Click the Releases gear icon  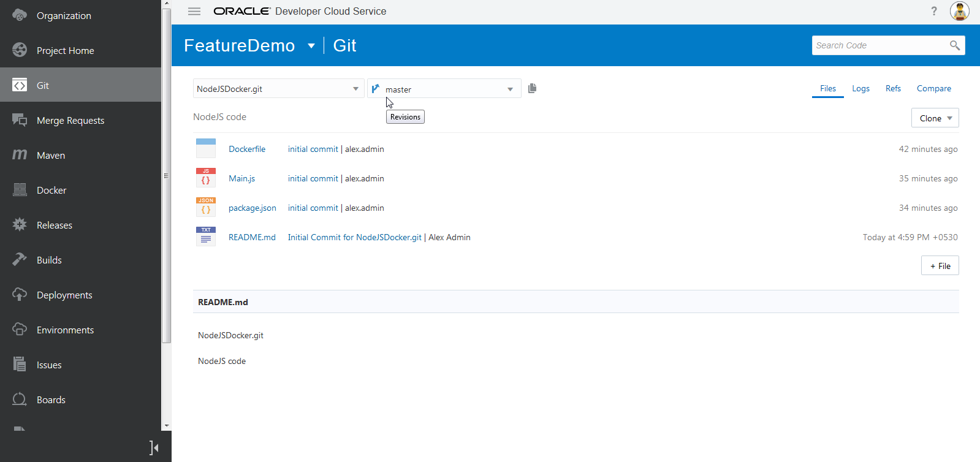[x=20, y=225]
